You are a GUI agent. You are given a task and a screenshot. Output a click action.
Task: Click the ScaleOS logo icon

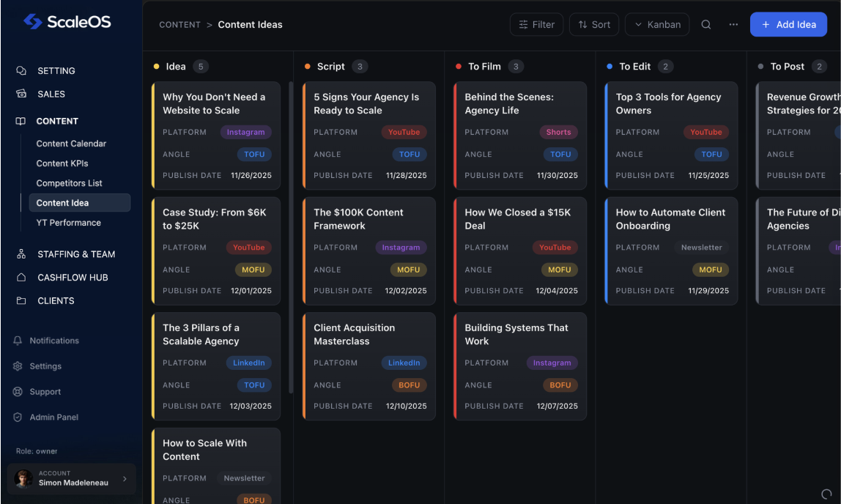point(33,21)
